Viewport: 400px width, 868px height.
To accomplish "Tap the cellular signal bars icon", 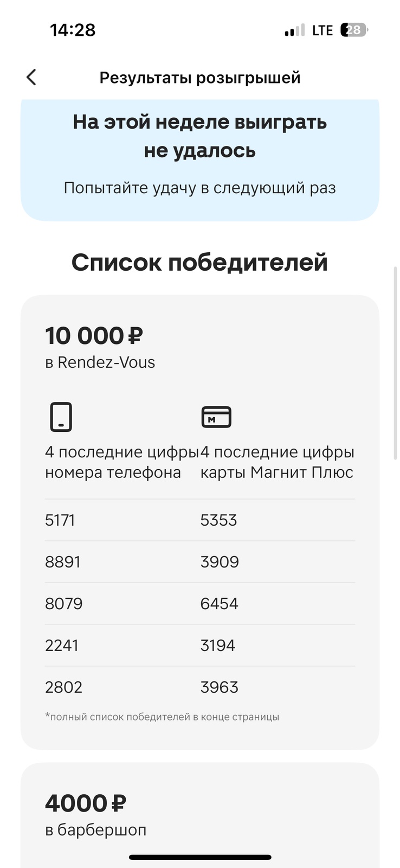I will click(294, 31).
